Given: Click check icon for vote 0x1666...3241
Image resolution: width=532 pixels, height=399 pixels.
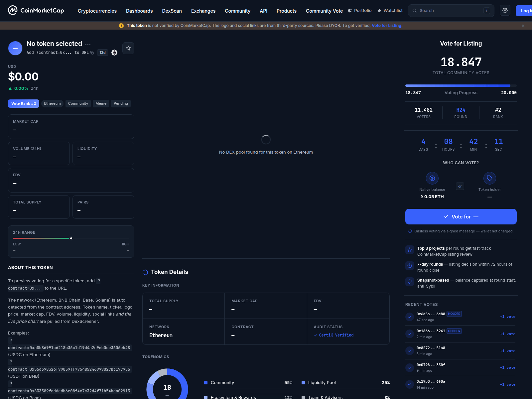Looking at the screenshot, I should coord(410,334).
